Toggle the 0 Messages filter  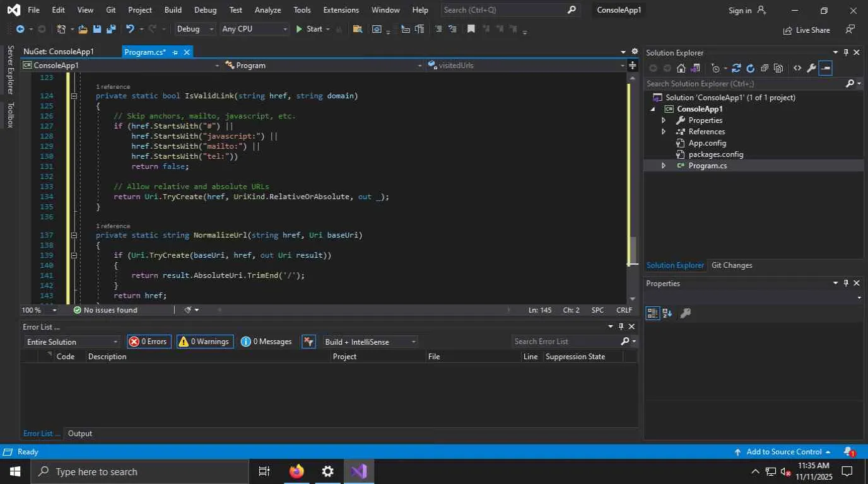point(266,342)
